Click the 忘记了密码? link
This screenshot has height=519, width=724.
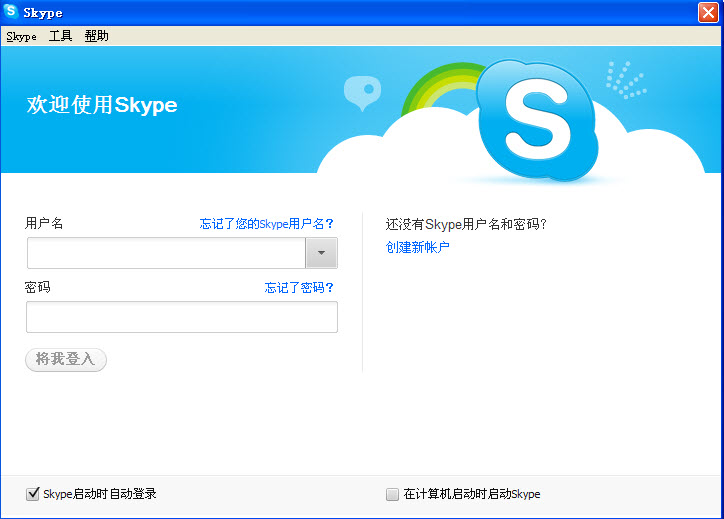coord(299,288)
